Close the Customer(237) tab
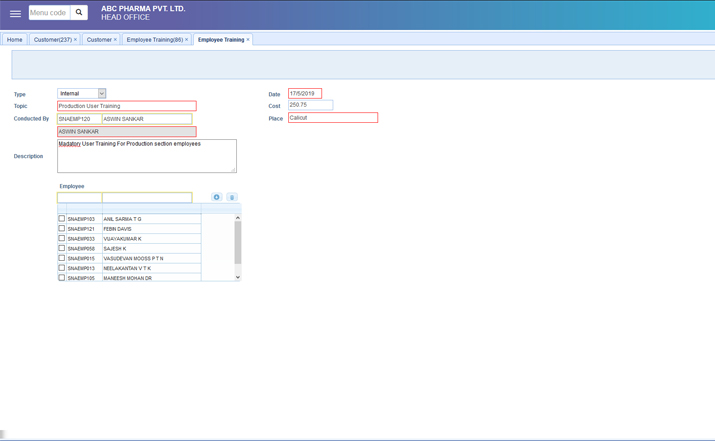This screenshot has height=441, width=715. [75, 40]
